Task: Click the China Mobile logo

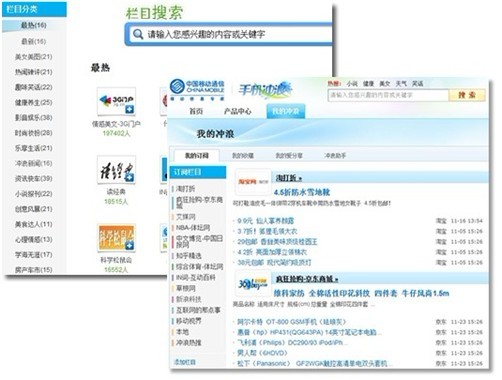Action: pos(197,89)
